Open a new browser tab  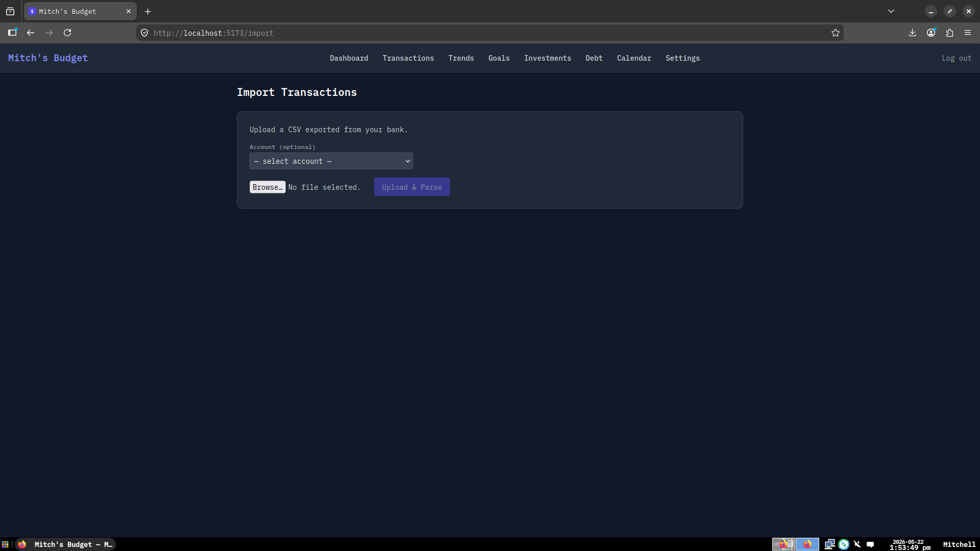click(x=148, y=11)
